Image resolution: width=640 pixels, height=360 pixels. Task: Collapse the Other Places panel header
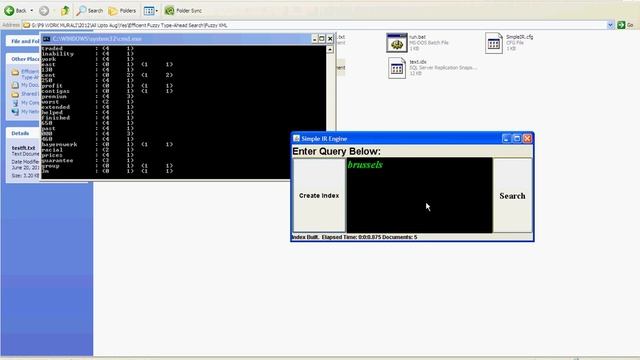24,59
